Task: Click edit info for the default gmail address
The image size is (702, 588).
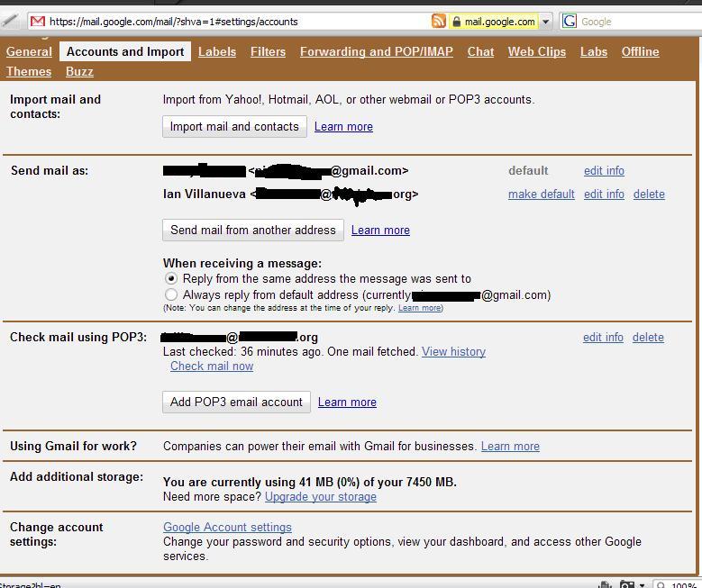Action: (604, 170)
